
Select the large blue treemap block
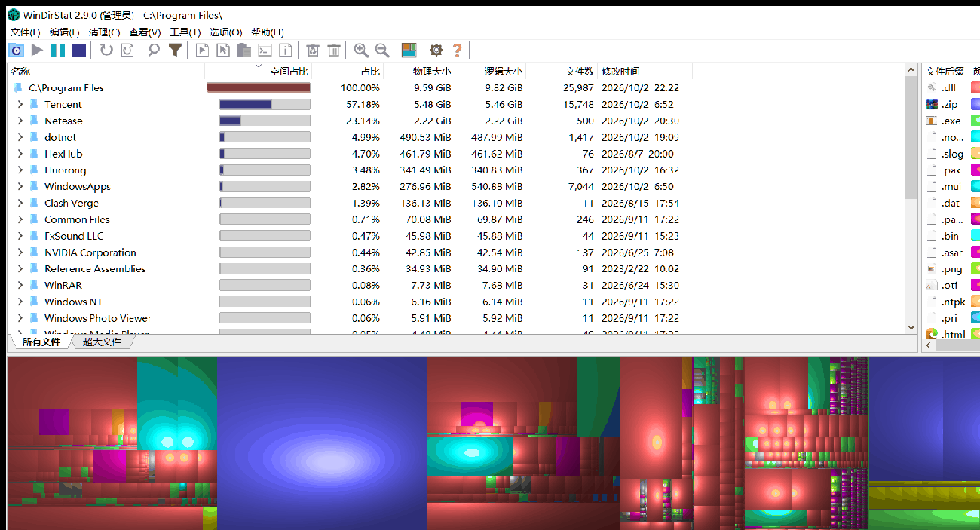point(322,443)
